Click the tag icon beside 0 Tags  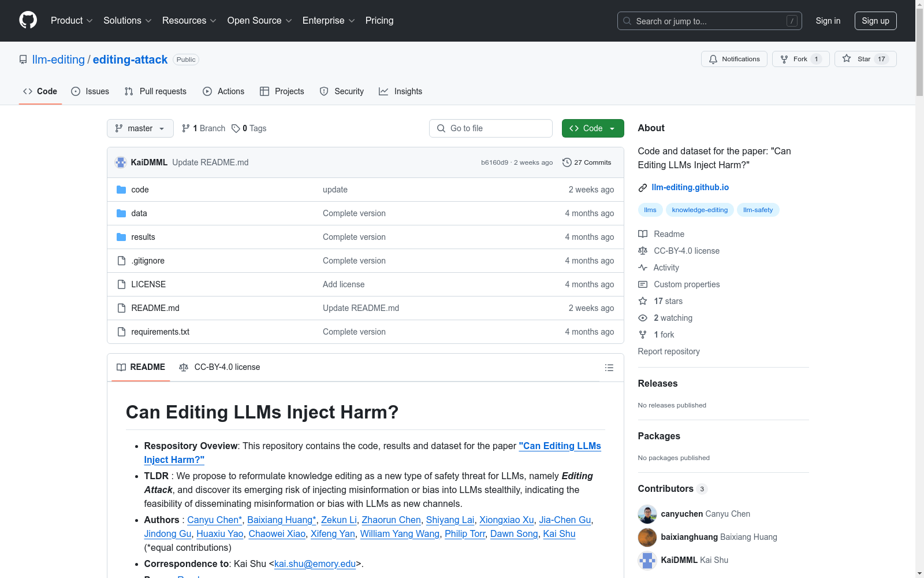tap(236, 128)
